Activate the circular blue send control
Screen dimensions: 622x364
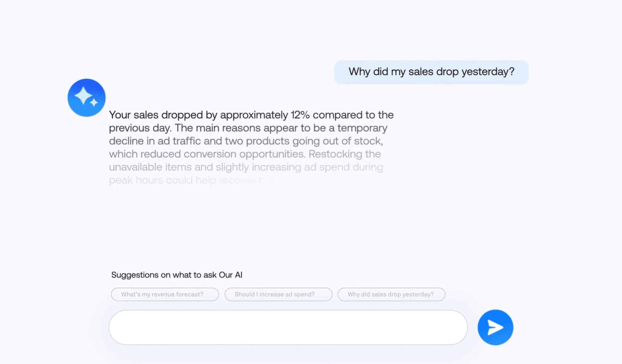tap(495, 327)
